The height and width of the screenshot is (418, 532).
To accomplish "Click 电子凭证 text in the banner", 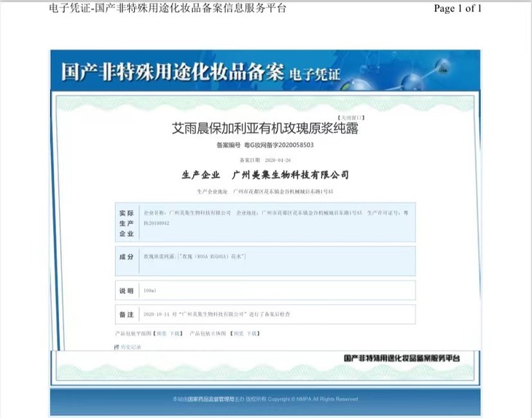I will pyautogui.click(x=315, y=74).
